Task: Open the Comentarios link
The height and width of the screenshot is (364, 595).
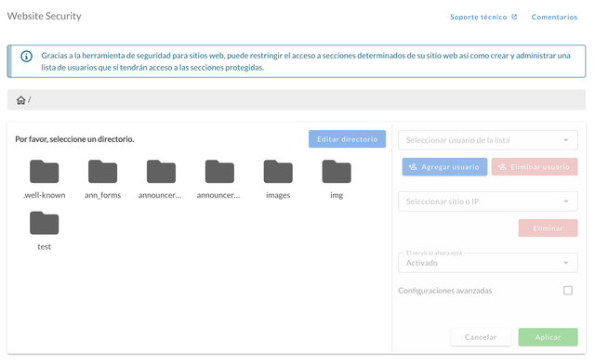Action: click(x=554, y=17)
